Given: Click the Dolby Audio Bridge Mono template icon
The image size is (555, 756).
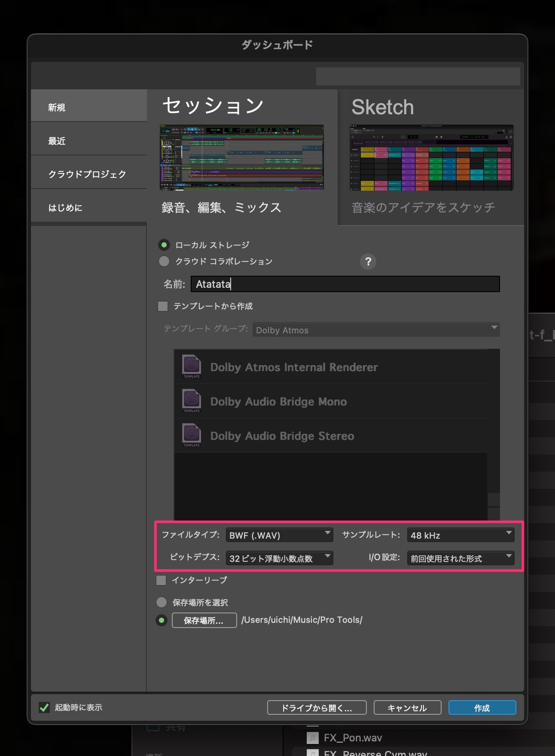Looking at the screenshot, I should click(x=192, y=400).
